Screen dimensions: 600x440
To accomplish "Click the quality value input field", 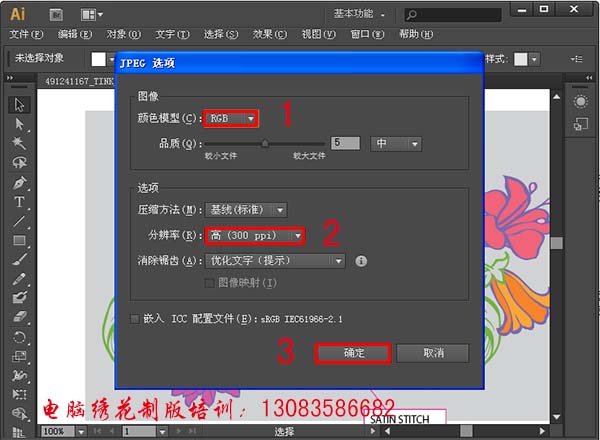I will [345, 143].
